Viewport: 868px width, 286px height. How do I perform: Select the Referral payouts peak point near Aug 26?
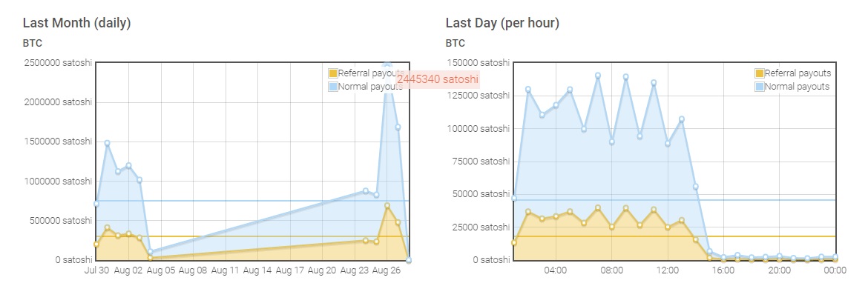click(x=387, y=205)
